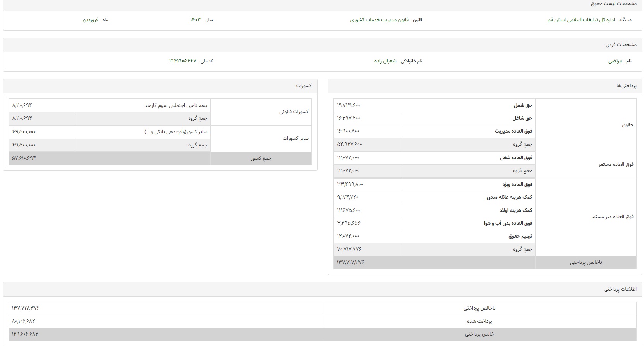Click the 'کسورات قانونی' group cell

[x=261, y=112]
